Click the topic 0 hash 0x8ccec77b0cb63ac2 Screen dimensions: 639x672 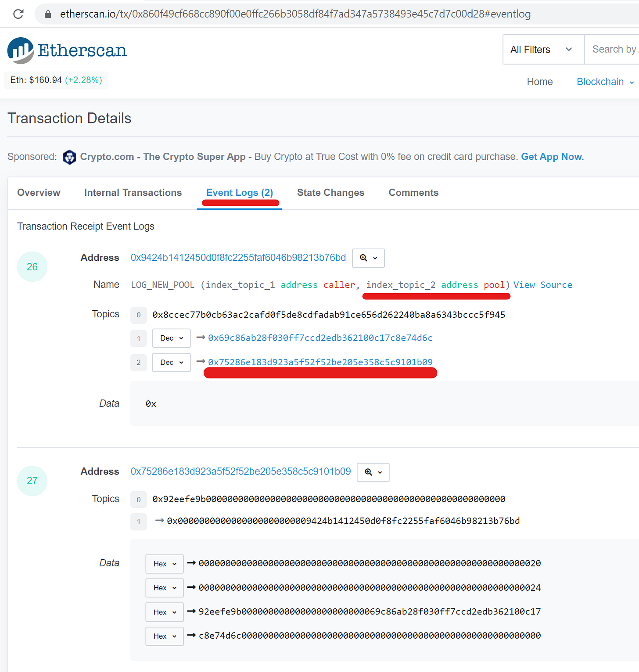[x=329, y=315]
